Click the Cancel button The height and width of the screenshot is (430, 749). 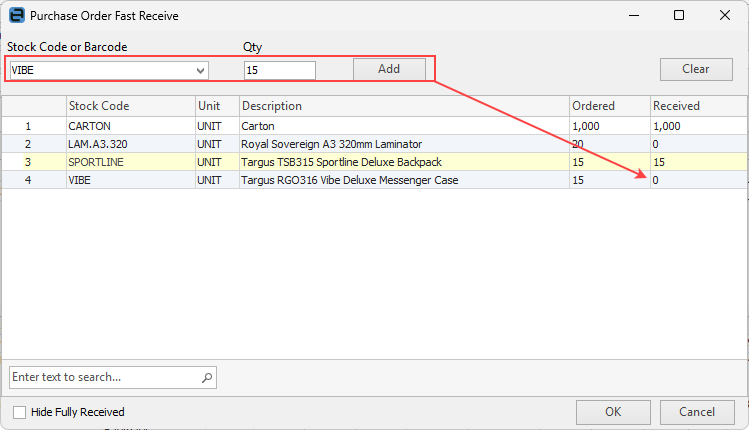[x=696, y=412]
